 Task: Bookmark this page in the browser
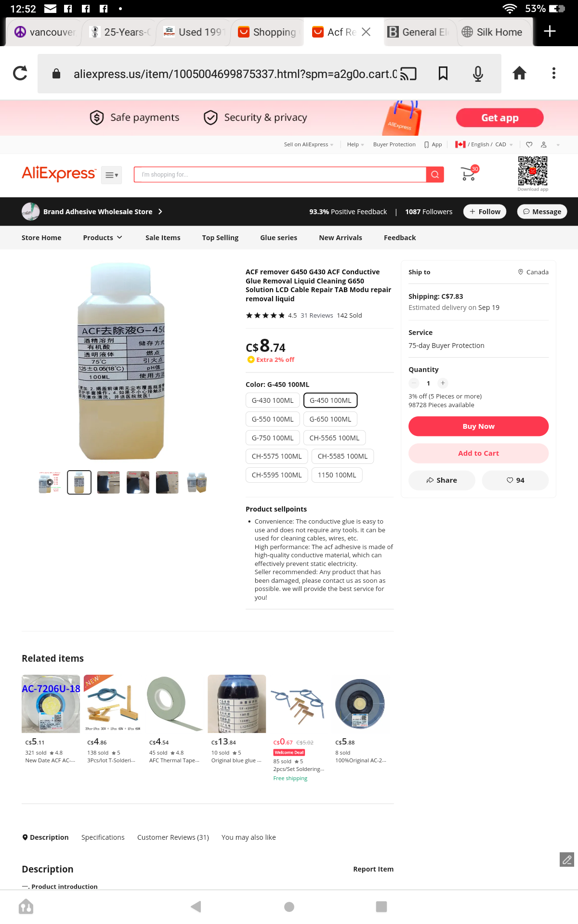(x=443, y=74)
